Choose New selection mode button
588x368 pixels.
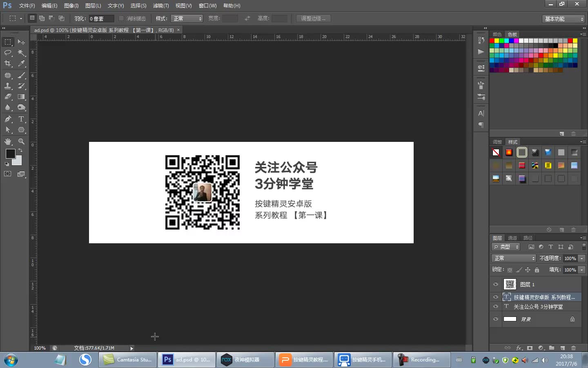click(32, 18)
